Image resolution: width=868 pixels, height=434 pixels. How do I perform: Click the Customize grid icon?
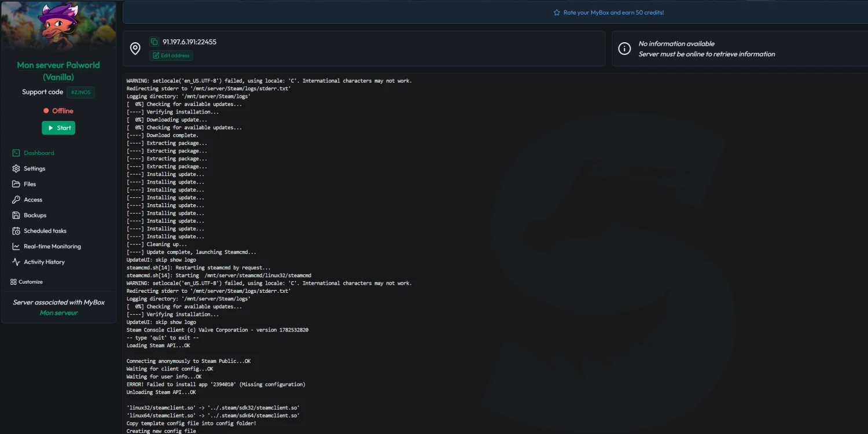(13, 282)
